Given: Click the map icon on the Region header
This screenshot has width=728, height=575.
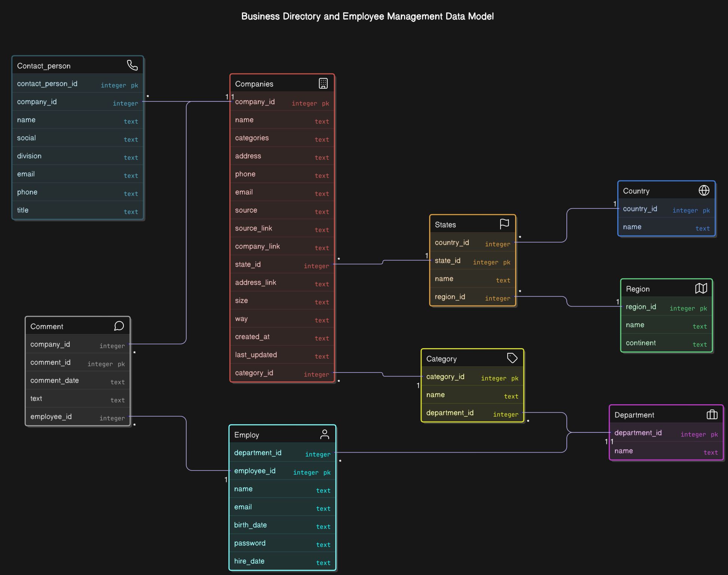Looking at the screenshot, I should click(701, 288).
